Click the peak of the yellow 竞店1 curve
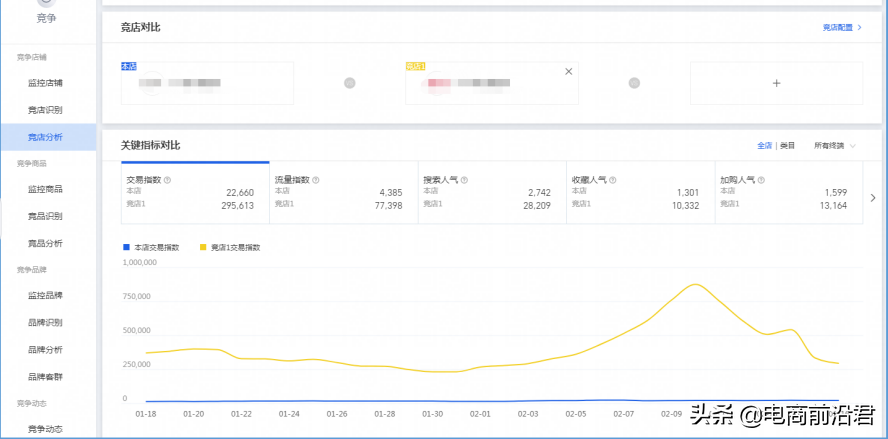This screenshot has width=888, height=439. coord(695,284)
